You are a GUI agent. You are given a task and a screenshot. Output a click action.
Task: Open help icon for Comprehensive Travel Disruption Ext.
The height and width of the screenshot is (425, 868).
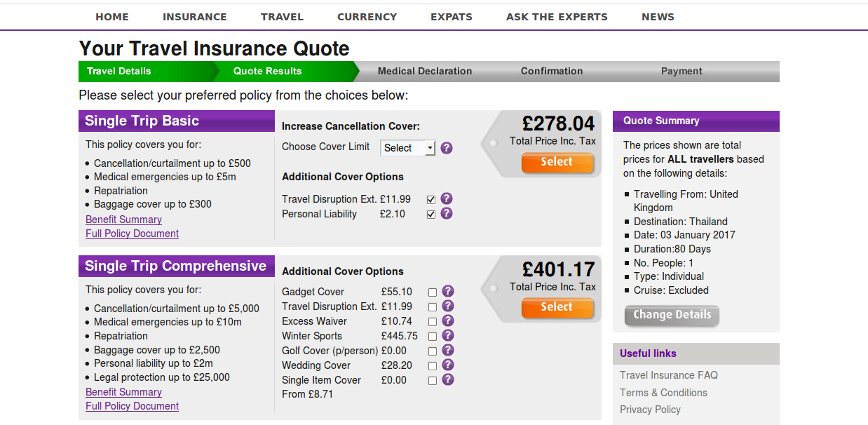[448, 306]
